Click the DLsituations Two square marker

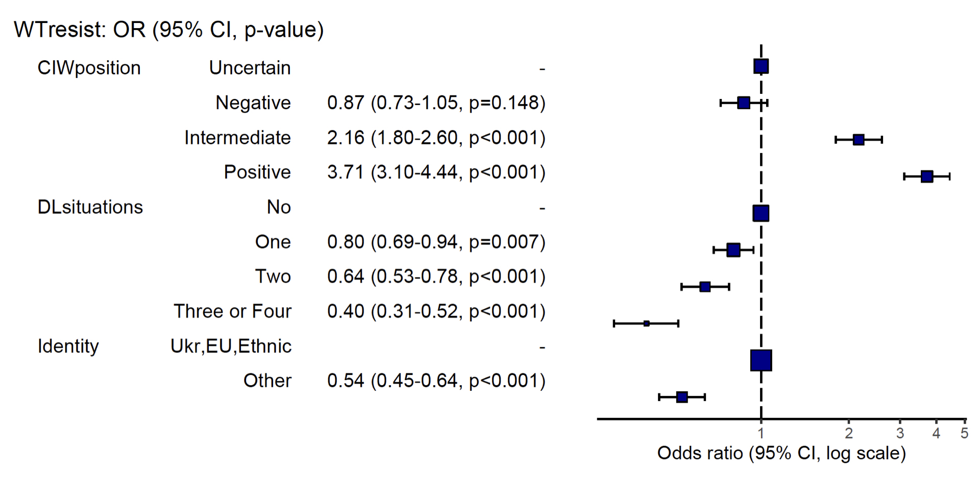[x=705, y=287]
